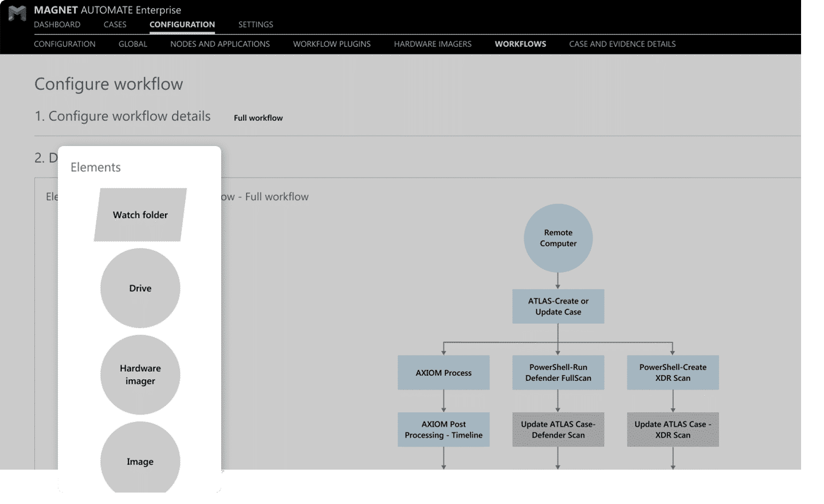Image resolution: width=824 pixels, height=504 pixels.
Task: Open Case and Evidence Details section
Action: tap(622, 44)
